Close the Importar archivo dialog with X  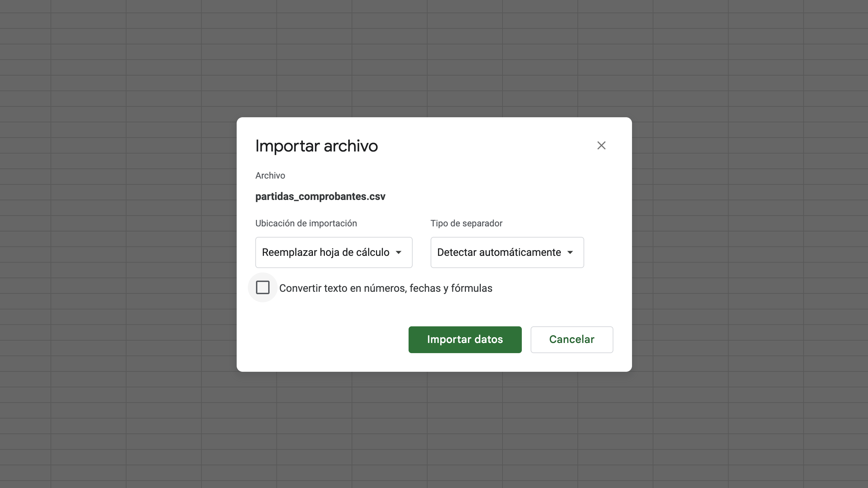click(601, 145)
